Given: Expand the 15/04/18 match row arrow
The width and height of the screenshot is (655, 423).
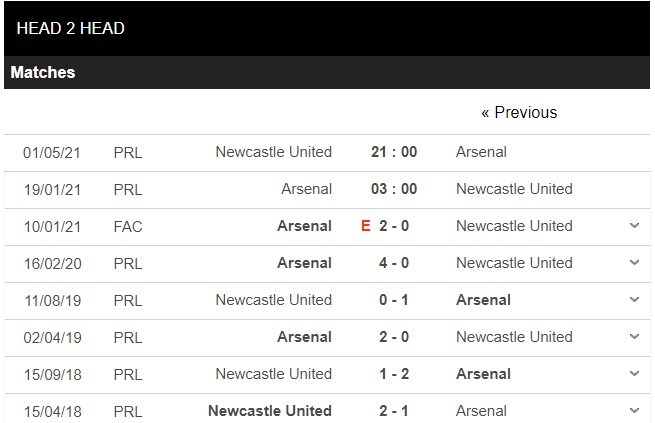Looking at the screenshot, I should [634, 410].
